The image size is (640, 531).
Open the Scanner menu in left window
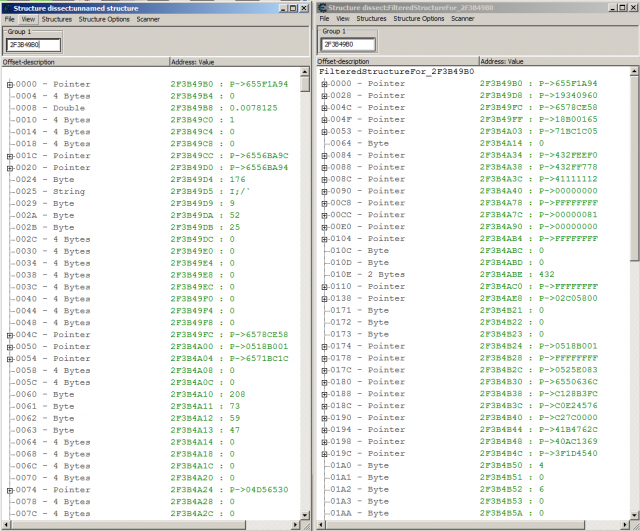coord(147,19)
